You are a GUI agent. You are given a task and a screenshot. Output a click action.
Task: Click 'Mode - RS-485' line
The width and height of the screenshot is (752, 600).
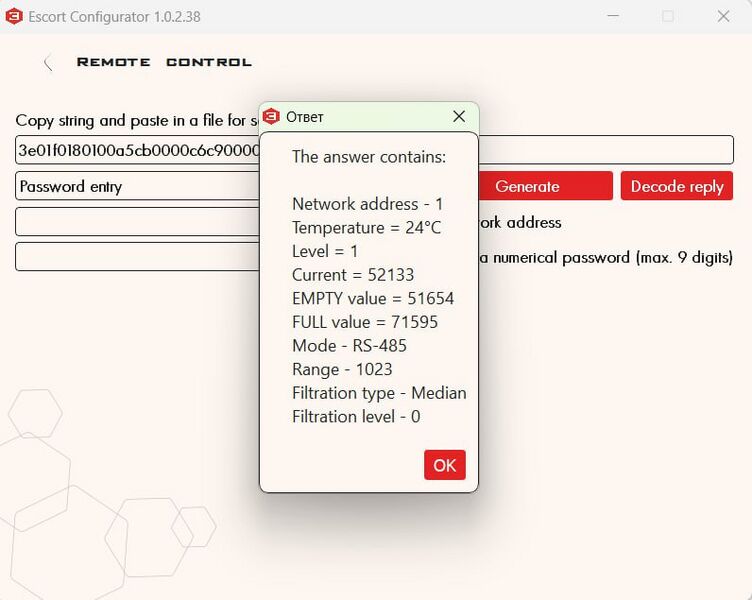pyautogui.click(x=349, y=345)
